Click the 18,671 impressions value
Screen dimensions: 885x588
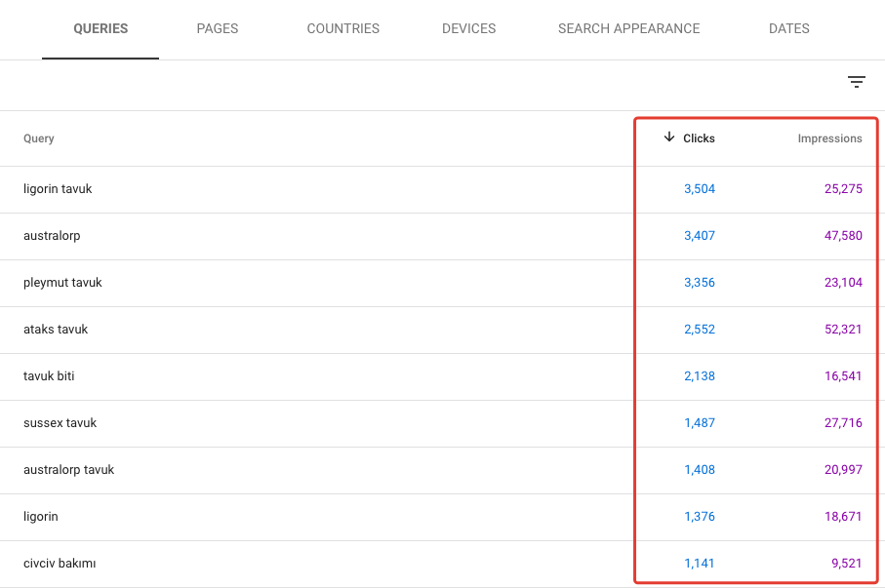coord(843,517)
